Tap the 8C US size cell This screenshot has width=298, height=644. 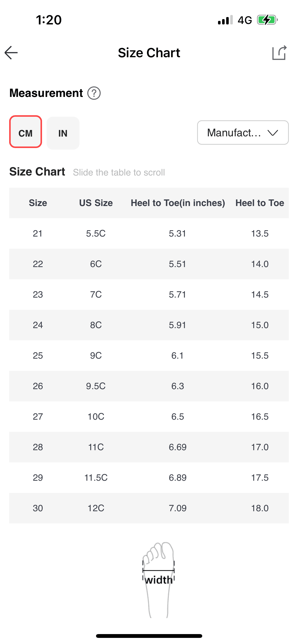pos(96,325)
